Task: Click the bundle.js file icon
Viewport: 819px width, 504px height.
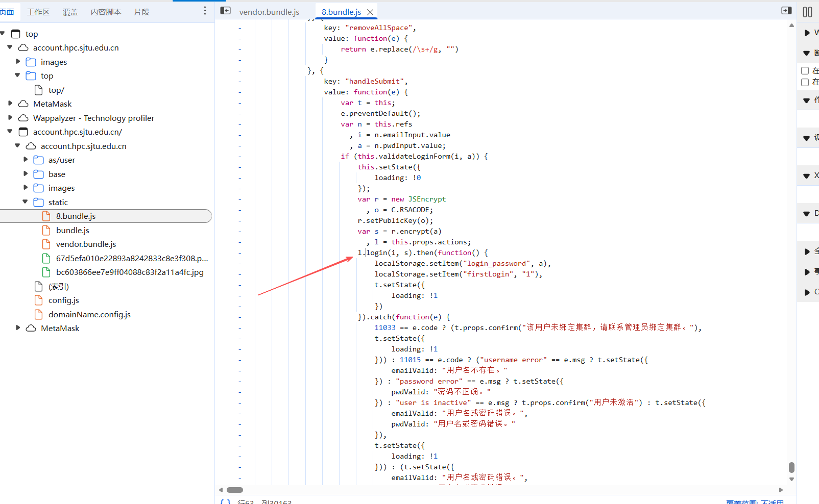Action: 46,230
